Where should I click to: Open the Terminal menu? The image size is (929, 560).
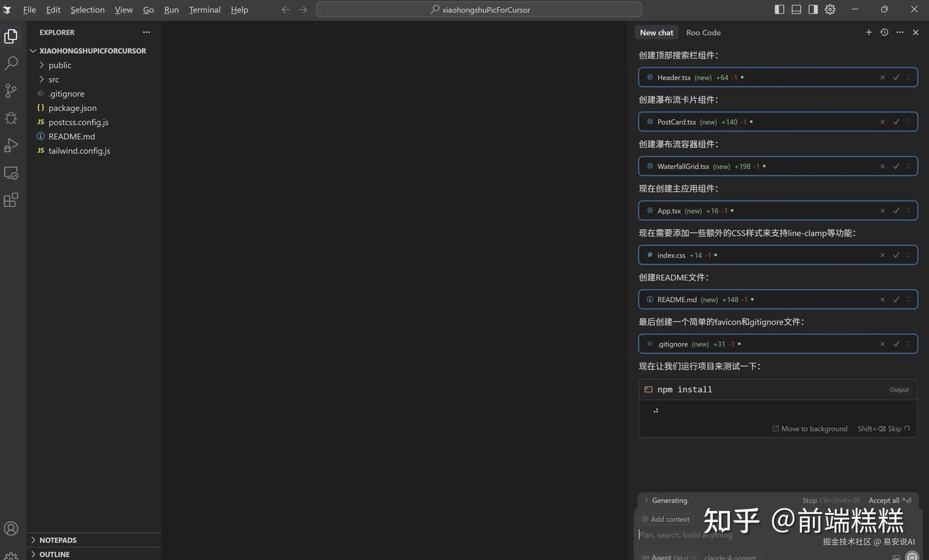(x=205, y=10)
